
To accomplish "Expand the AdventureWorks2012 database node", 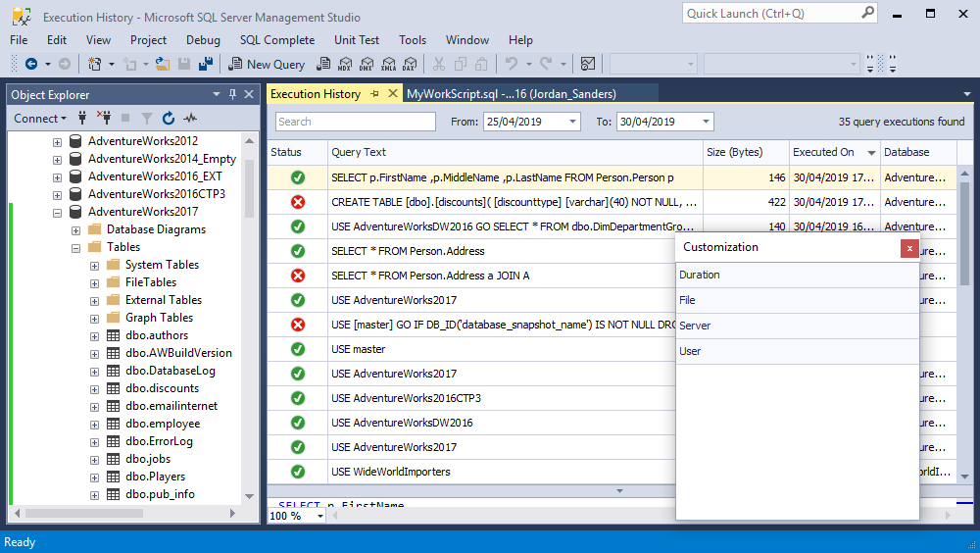I will tap(57, 142).
